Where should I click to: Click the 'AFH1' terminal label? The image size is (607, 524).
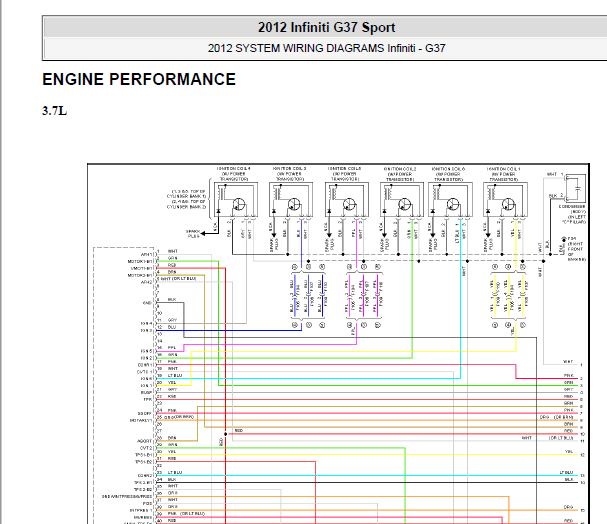pos(147,255)
